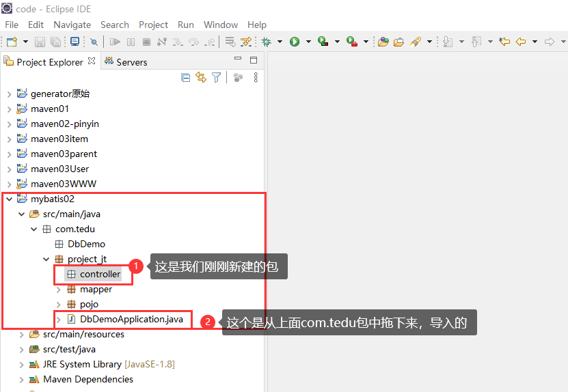Open the Run dropdown arrow
568x392 pixels.
308,42
